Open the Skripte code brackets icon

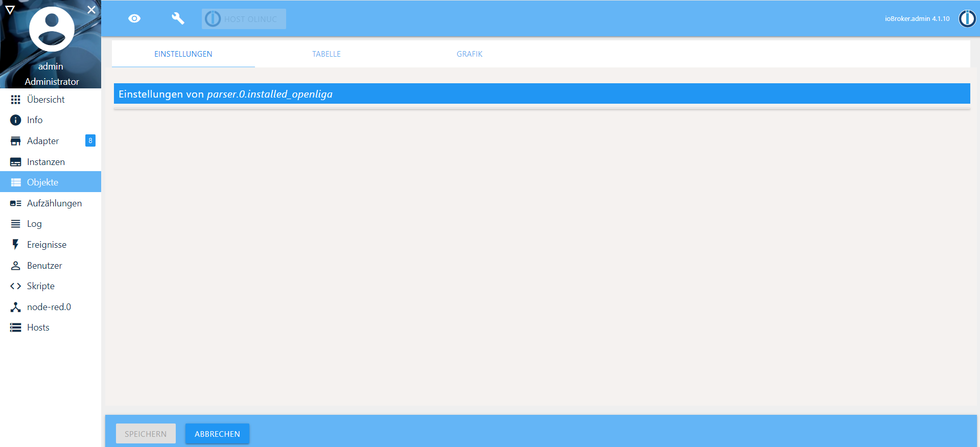[x=16, y=286]
